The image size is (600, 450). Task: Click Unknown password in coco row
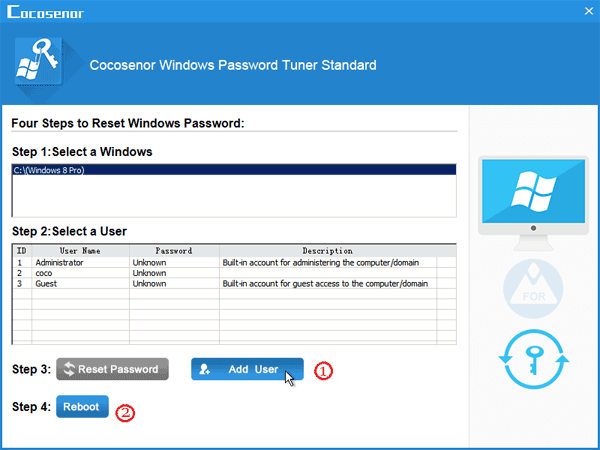pos(149,273)
